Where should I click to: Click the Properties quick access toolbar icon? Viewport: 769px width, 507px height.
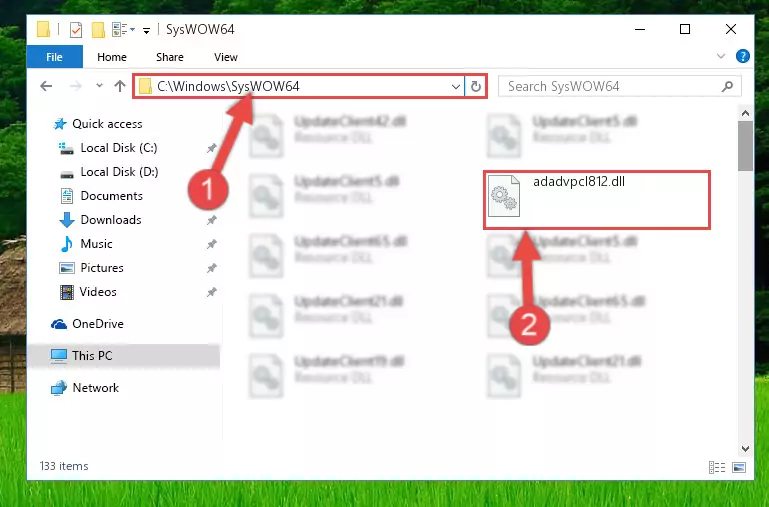(x=76, y=30)
